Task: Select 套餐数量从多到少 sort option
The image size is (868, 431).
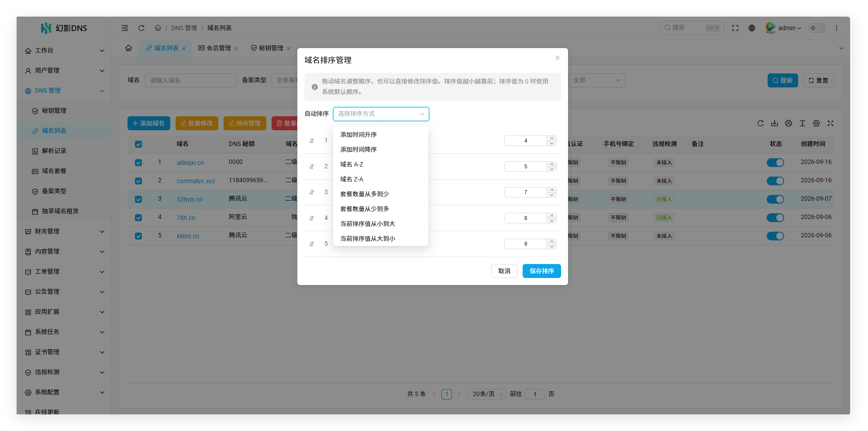Action: click(380, 194)
